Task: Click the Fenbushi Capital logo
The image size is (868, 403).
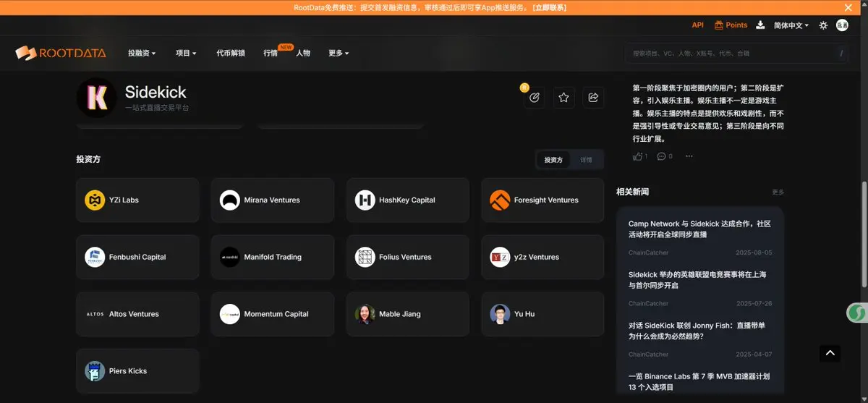Action: 95,257
